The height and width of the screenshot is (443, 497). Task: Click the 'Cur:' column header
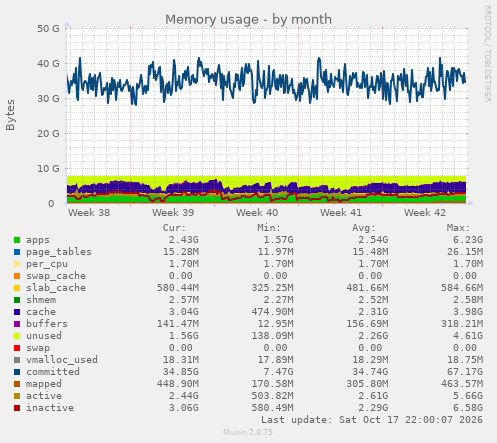pyautogui.click(x=174, y=228)
